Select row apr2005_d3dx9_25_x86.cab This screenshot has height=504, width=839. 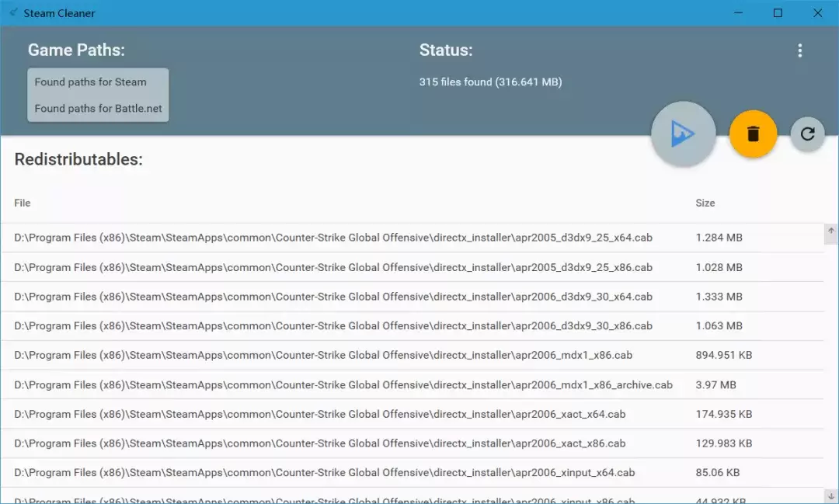pyautogui.click(x=412, y=267)
